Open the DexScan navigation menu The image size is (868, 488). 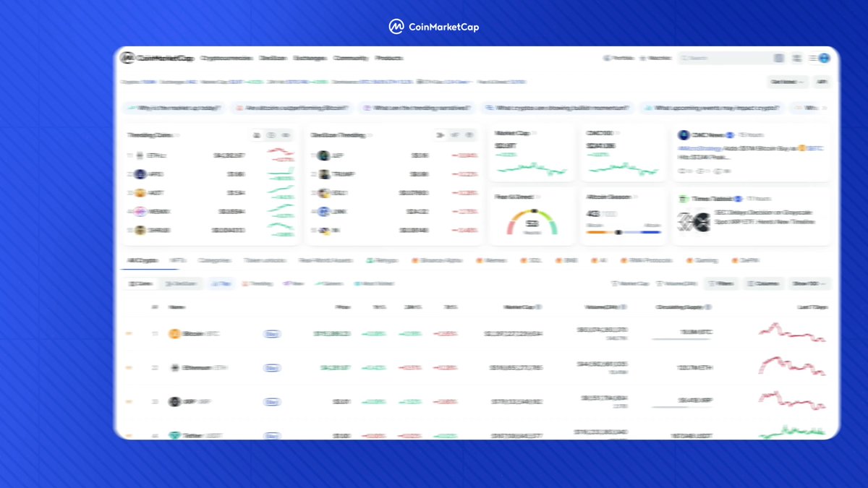pyautogui.click(x=273, y=59)
